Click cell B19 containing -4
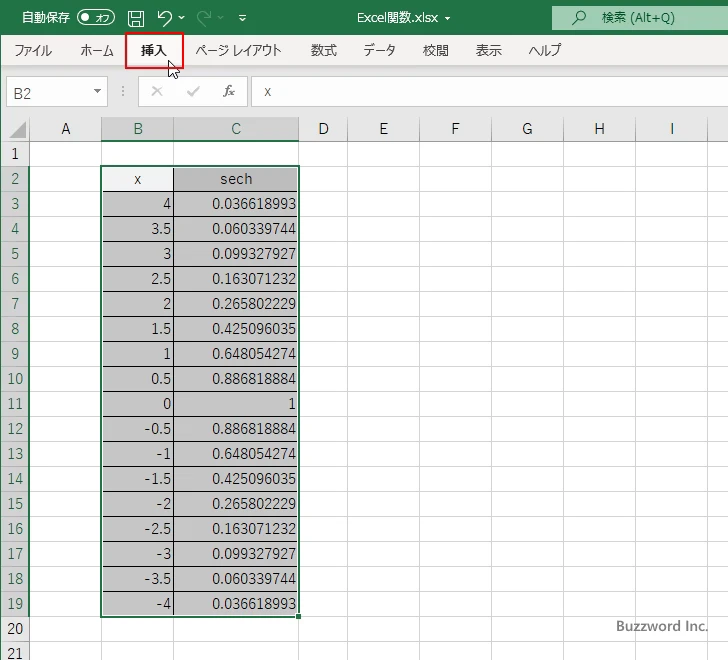 click(x=137, y=604)
